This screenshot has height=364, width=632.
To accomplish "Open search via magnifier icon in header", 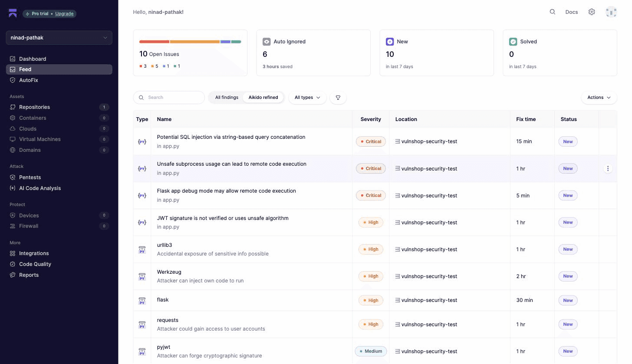I will click(552, 12).
